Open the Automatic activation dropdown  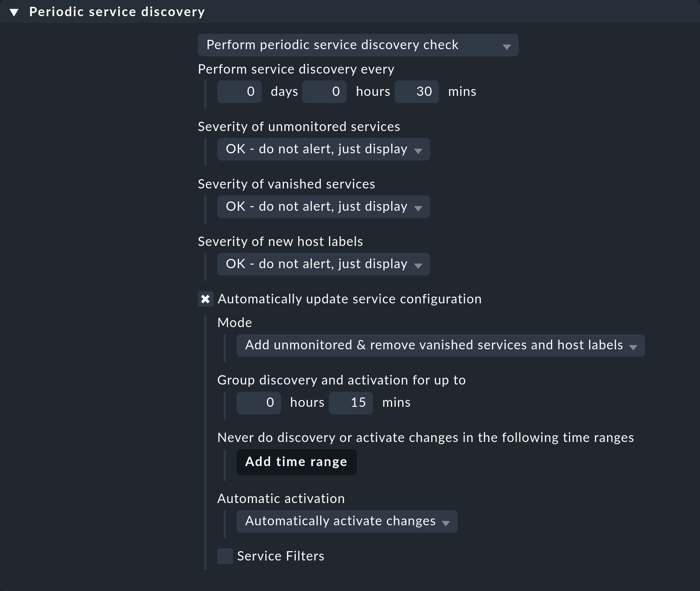(347, 521)
